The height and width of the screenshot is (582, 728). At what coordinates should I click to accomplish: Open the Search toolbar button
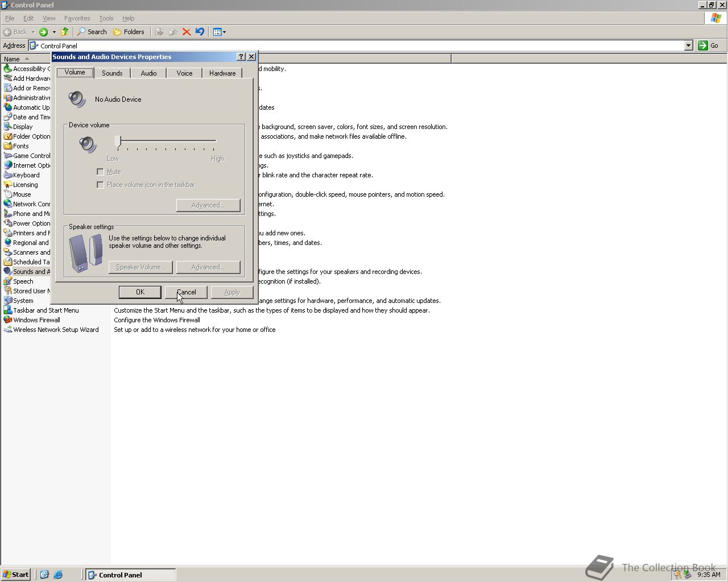(x=92, y=32)
